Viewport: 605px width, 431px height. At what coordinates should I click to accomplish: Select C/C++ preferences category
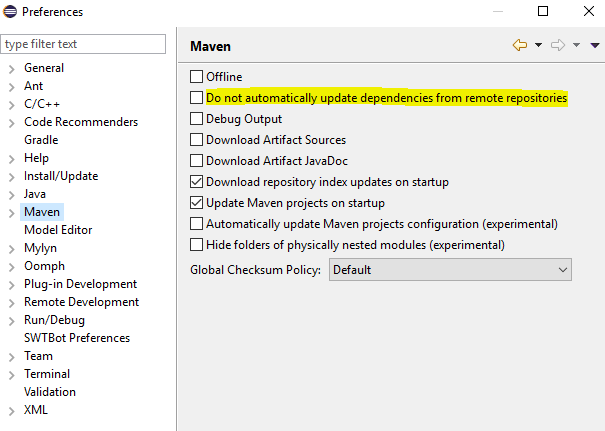click(42, 104)
